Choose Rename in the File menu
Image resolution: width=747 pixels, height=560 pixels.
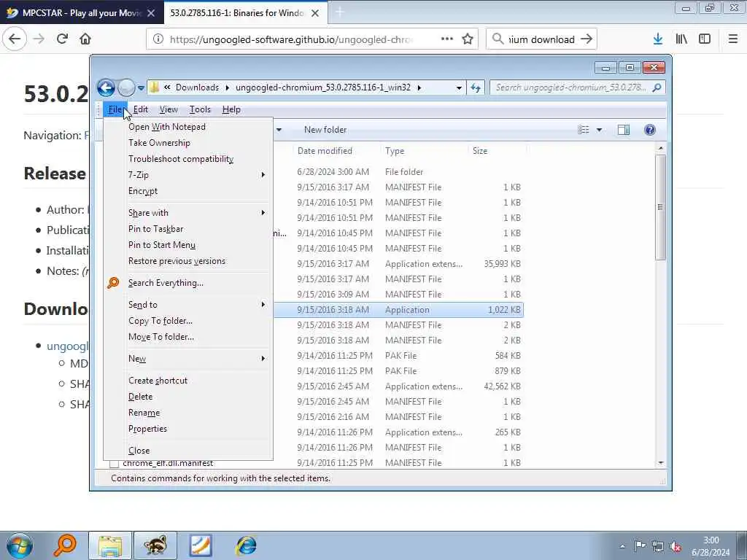tap(144, 413)
